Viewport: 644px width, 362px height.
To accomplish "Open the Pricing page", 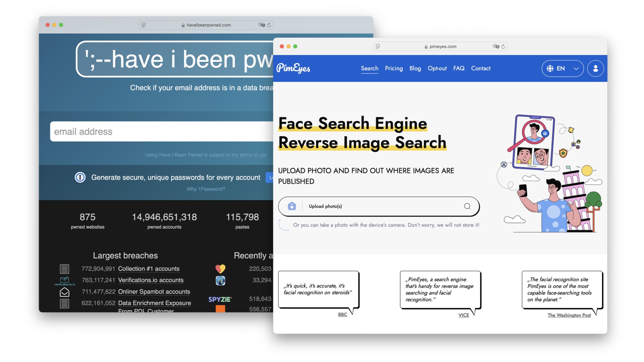I will (x=394, y=68).
